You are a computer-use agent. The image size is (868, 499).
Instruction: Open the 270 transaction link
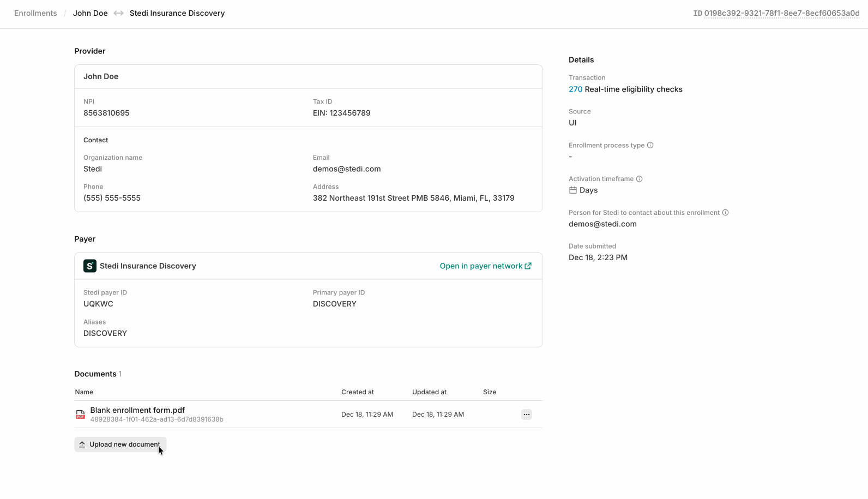[x=576, y=89]
